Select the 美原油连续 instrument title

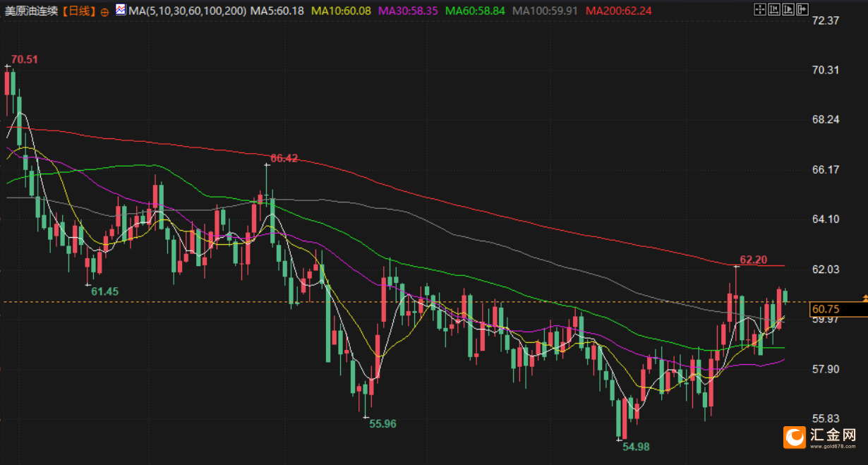tap(32, 11)
